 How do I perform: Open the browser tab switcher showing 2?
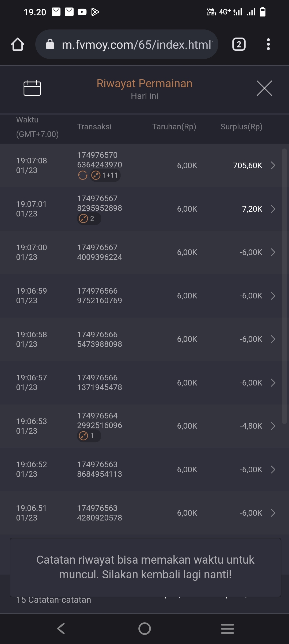click(239, 44)
